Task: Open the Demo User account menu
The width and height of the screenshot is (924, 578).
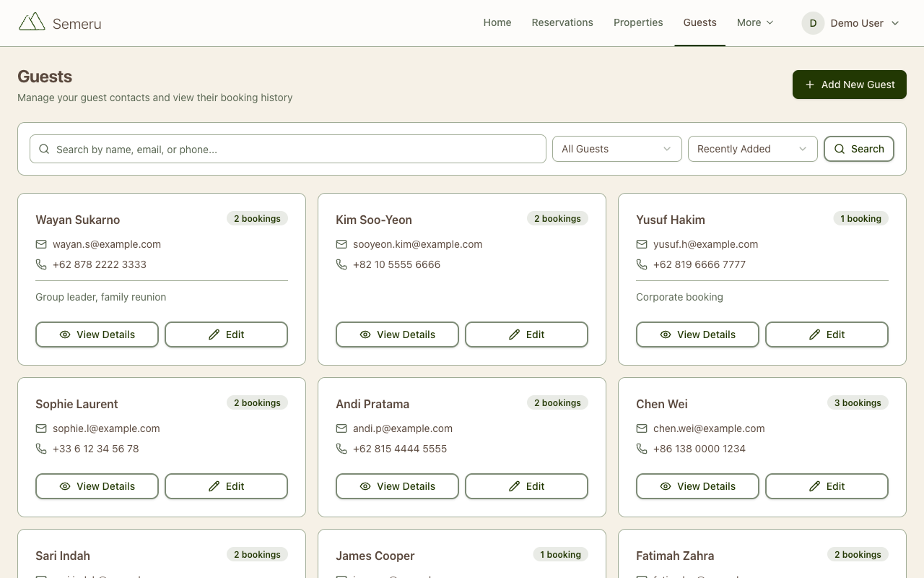Action: 850,23
